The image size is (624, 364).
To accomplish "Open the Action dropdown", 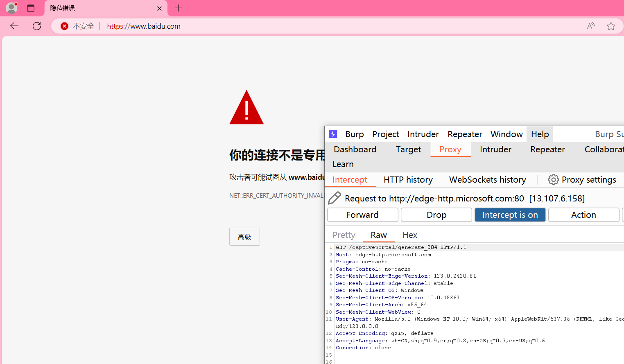I will point(583,215).
